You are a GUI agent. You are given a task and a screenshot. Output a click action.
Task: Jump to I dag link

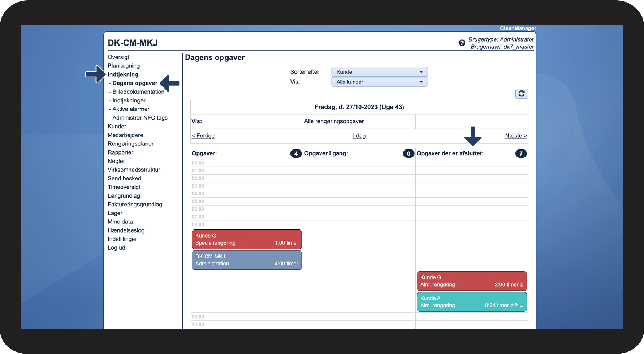[359, 136]
